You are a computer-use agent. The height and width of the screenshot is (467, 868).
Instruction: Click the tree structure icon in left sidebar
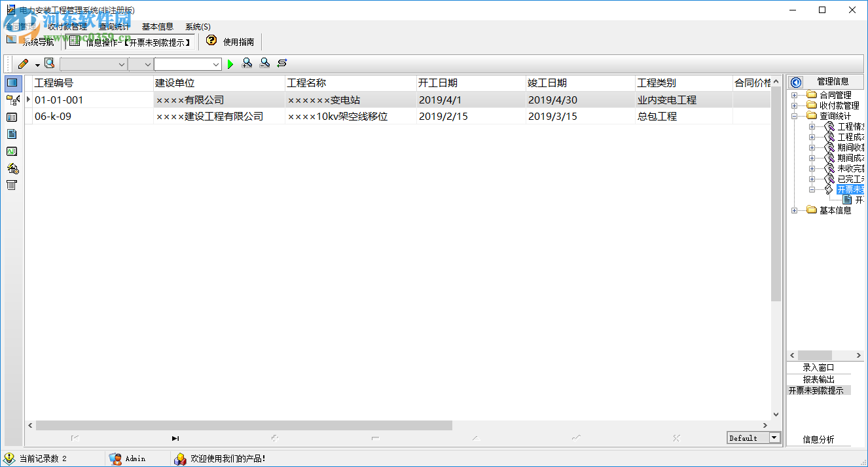click(x=12, y=100)
